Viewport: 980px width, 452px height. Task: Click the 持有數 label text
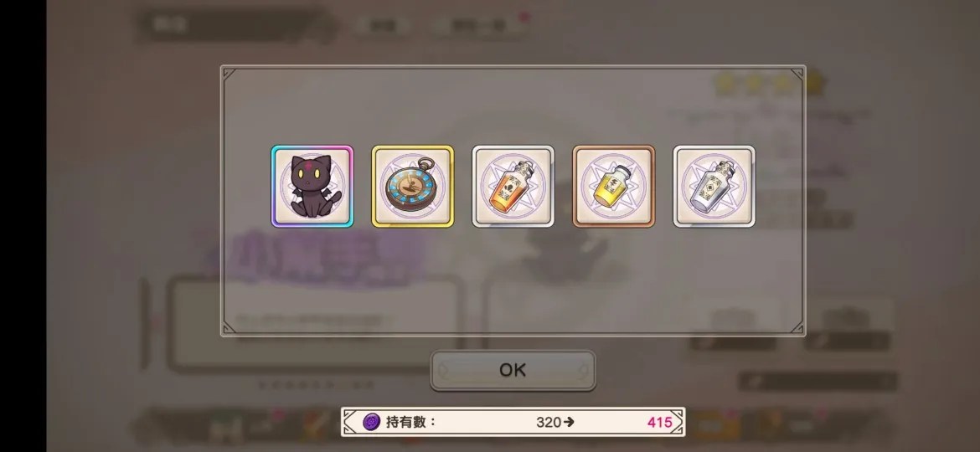(410, 422)
